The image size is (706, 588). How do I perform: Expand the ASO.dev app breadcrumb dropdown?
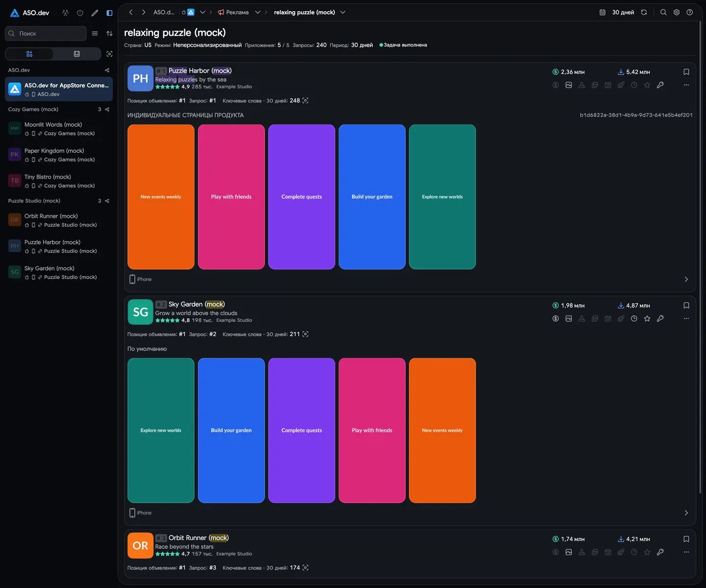click(x=202, y=12)
